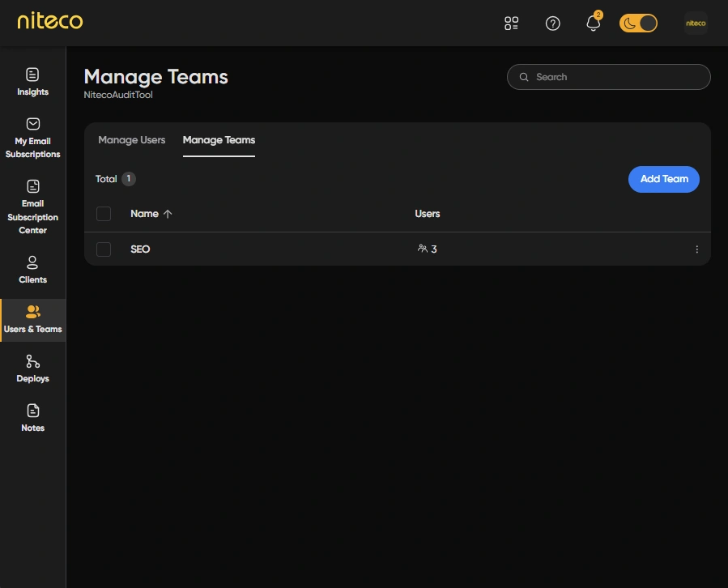This screenshot has width=728, height=588.
Task: Sort by the Name column arrow
Action: [168, 214]
